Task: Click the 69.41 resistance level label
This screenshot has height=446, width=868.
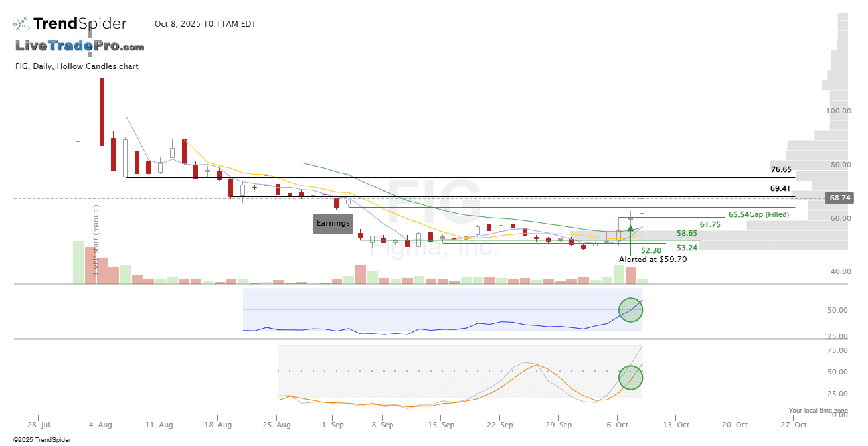Action: (781, 189)
